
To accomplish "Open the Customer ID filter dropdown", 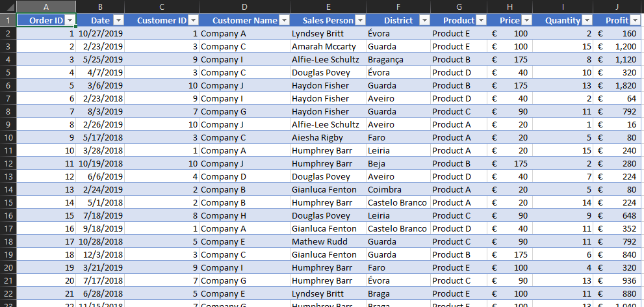I will coord(193,21).
